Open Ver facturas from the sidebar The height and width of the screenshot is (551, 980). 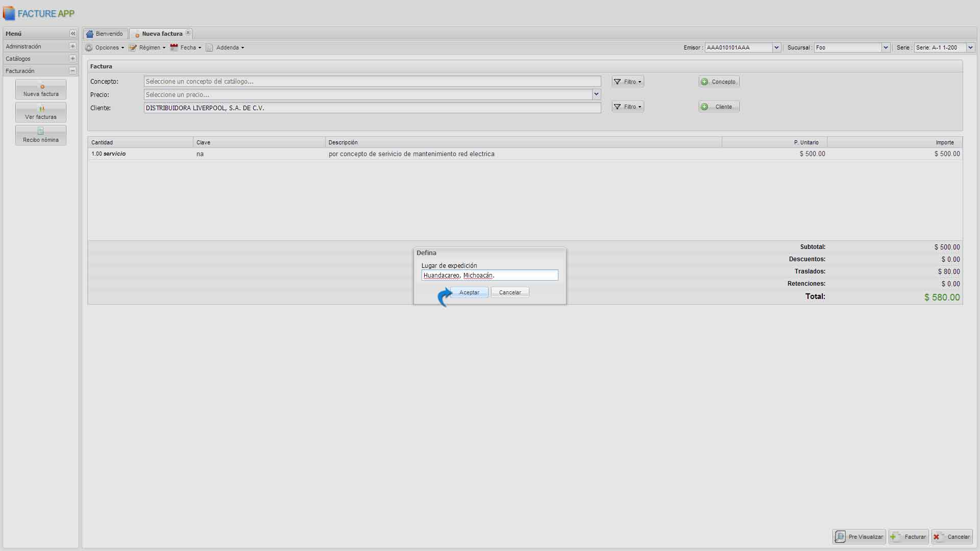tap(41, 112)
